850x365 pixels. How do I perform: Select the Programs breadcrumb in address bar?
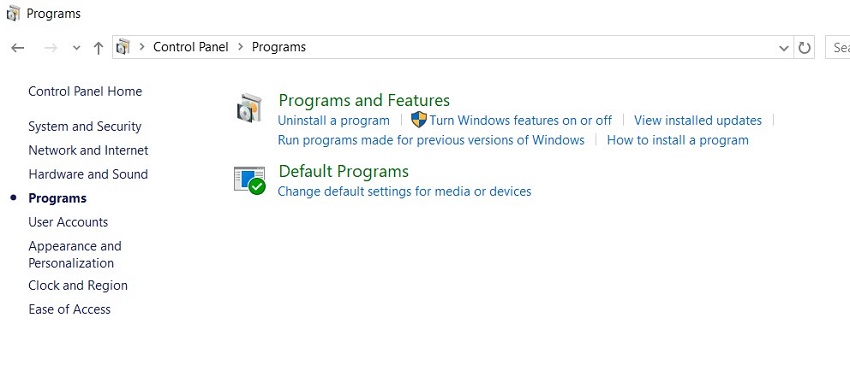(279, 47)
